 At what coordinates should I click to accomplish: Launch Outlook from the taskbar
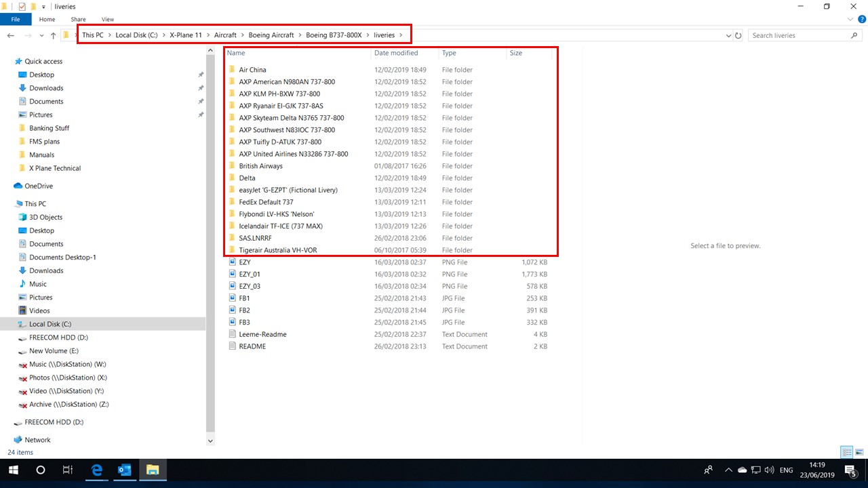pyautogui.click(x=125, y=470)
